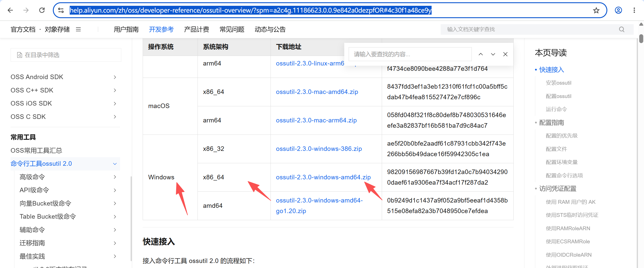
Task: Download ossutil-2.3.0-windows-amd64-go1.20.zip
Action: (x=319, y=206)
